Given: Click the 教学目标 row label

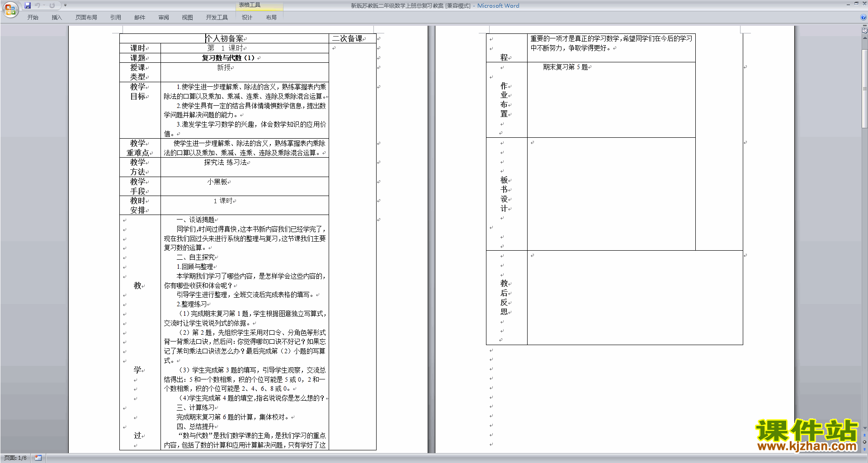Looking at the screenshot, I should click(x=137, y=91).
